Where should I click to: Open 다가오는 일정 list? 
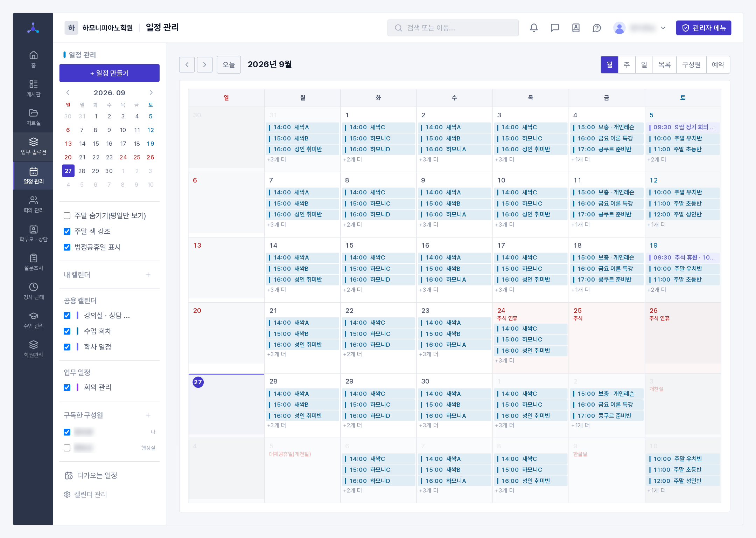coord(91,475)
